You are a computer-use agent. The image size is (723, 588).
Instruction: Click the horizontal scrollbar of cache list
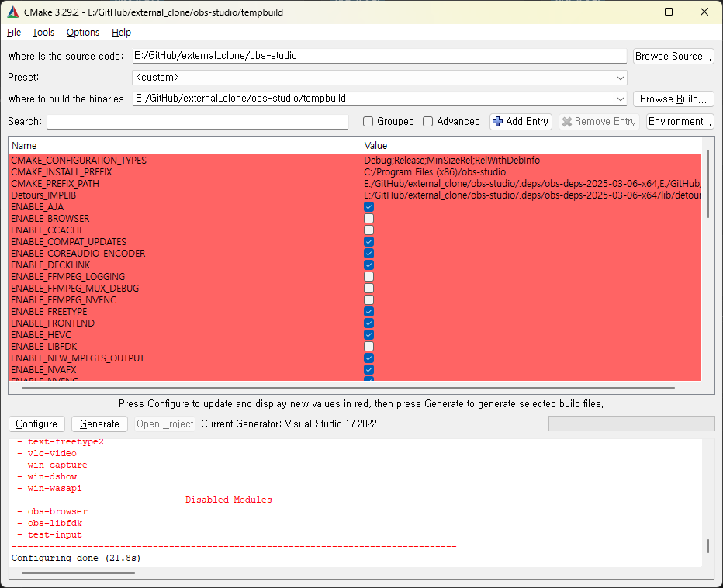(x=348, y=388)
